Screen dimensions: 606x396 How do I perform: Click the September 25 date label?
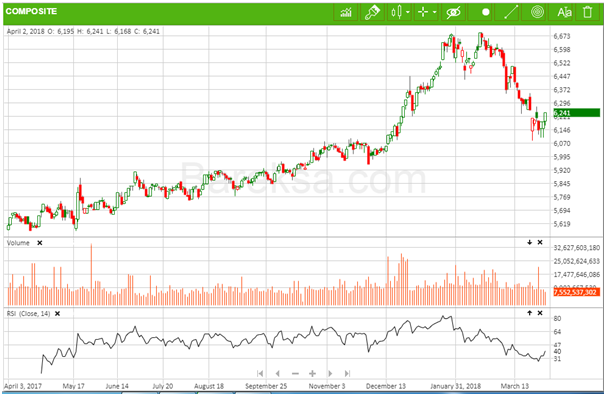point(266,386)
